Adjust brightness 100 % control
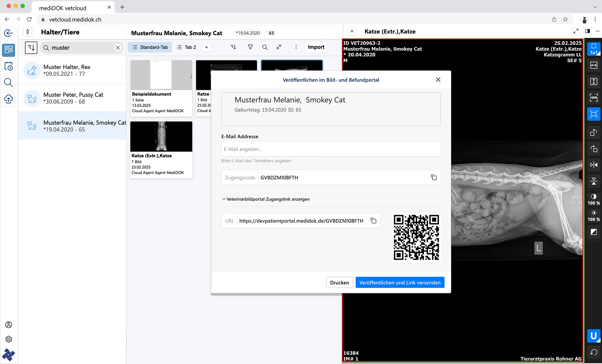The image size is (602, 364). [594, 216]
